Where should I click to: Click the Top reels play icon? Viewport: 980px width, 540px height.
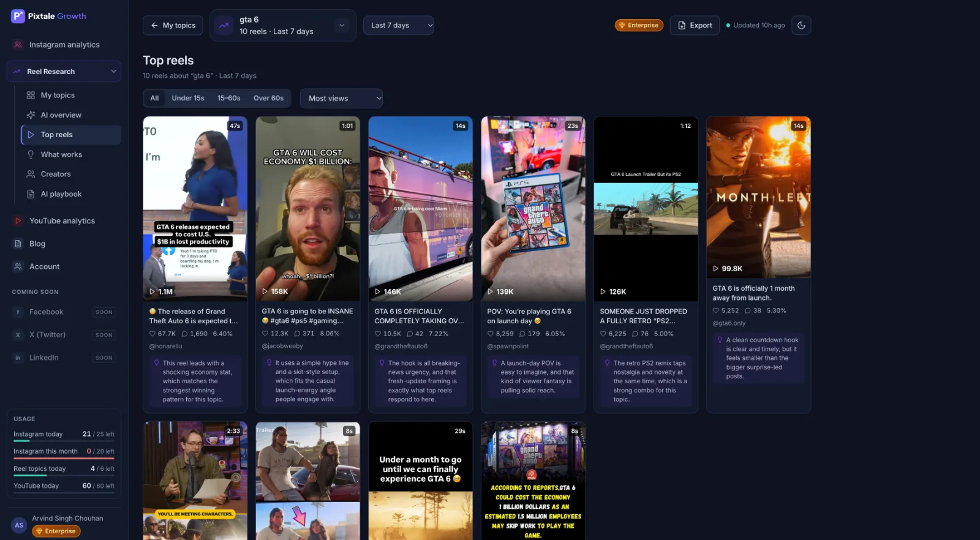pos(31,135)
